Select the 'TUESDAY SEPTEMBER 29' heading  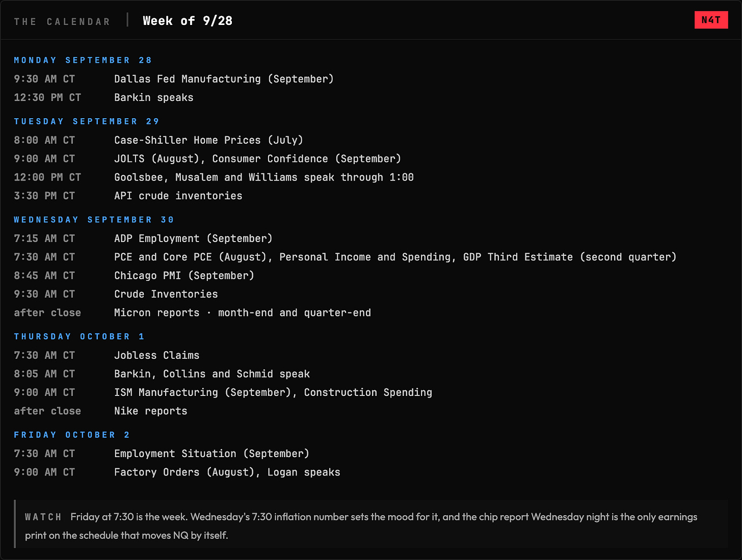pos(87,121)
